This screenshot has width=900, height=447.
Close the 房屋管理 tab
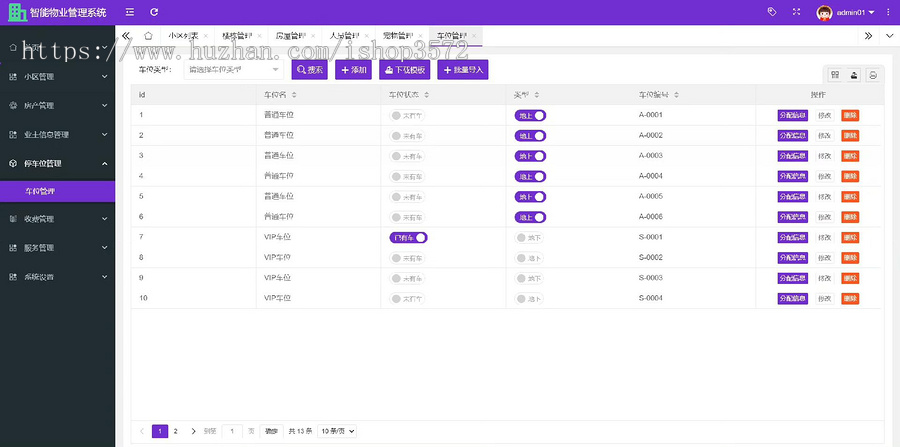pyautogui.click(x=313, y=36)
